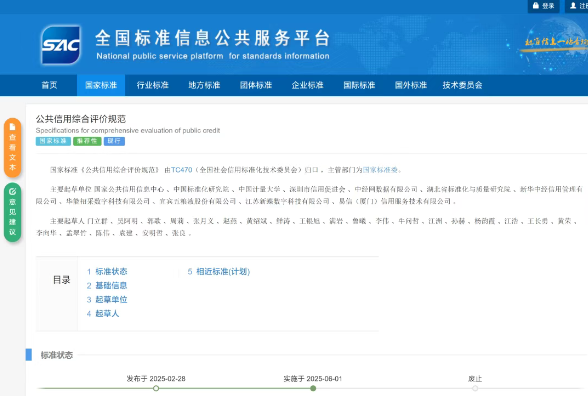
Task: Click the 发布于 2025-02-28 timeline marker
Action: click(156, 388)
